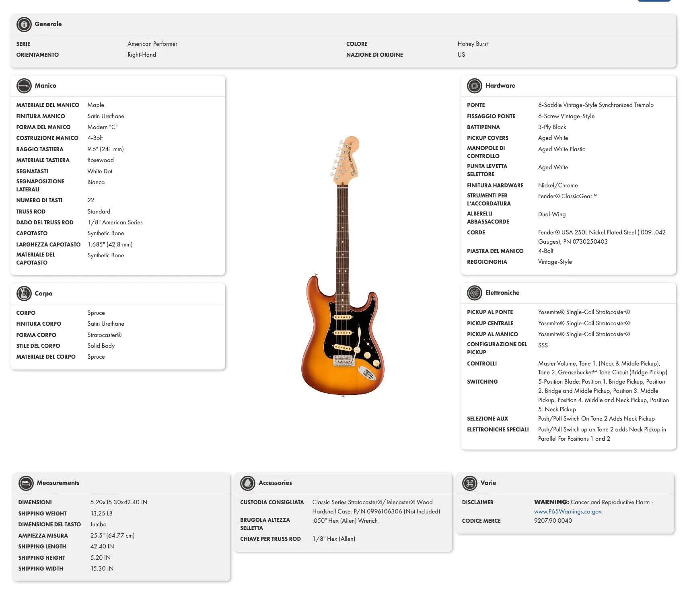This screenshot has height=616, width=687.
Task: Select the Manico section heading
Action: (x=45, y=86)
